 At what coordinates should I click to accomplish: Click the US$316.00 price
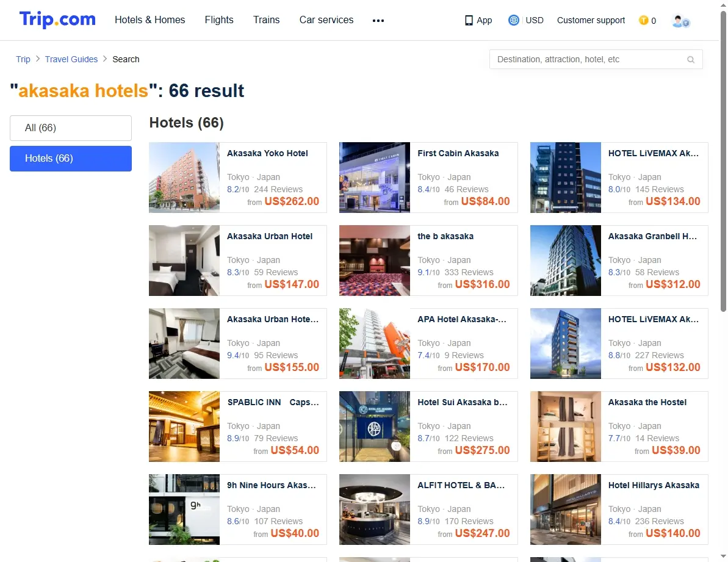point(483,285)
